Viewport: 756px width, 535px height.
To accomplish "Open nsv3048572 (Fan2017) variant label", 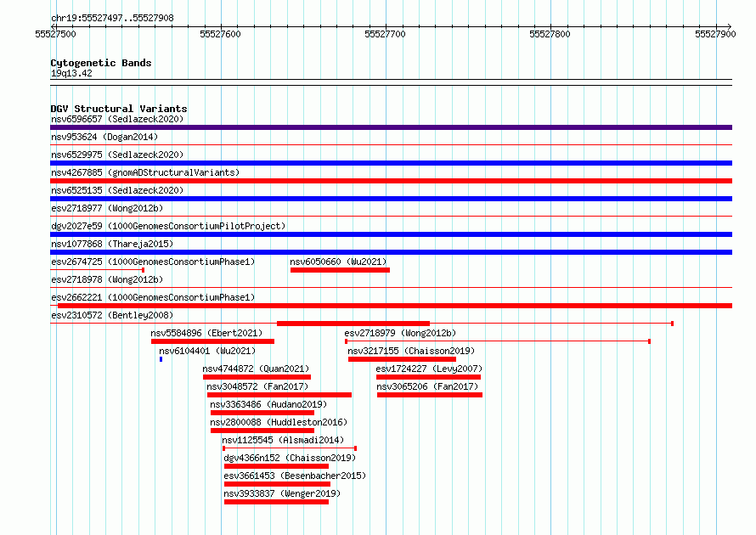I will point(257,386).
